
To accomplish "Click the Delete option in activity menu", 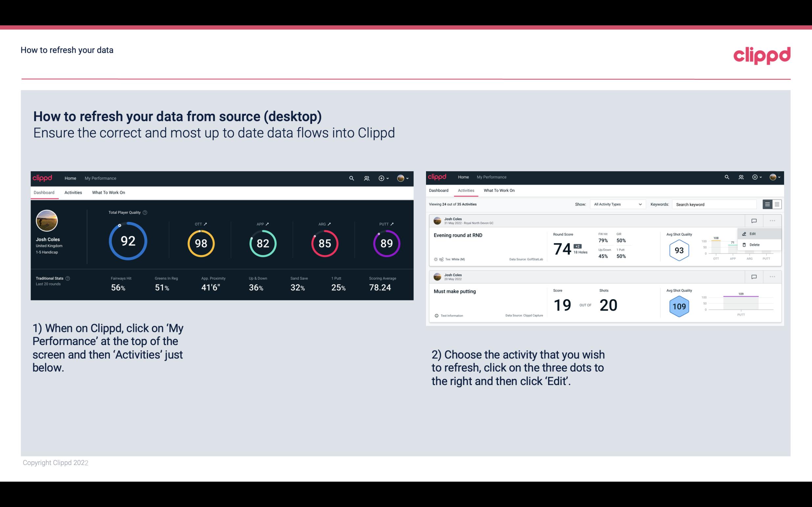I will click(x=754, y=245).
